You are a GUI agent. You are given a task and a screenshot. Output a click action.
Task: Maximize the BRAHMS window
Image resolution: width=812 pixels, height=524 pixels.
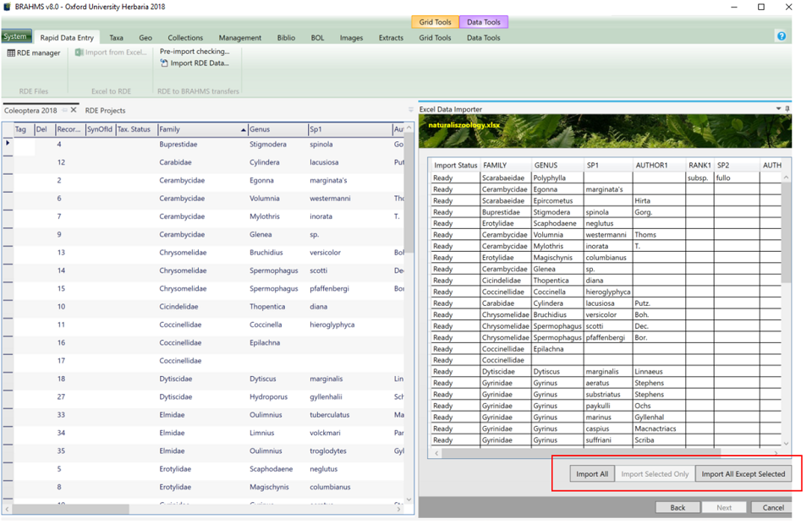pos(760,7)
